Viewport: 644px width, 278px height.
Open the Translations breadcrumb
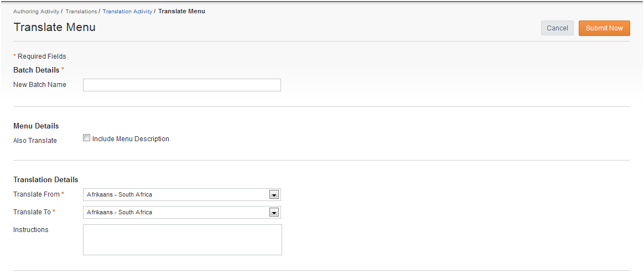click(x=81, y=12)
